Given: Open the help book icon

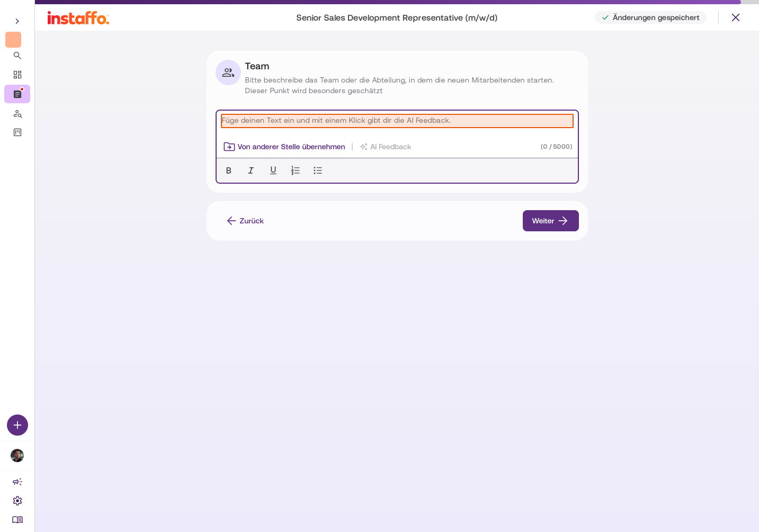Looking at the screenshot, I should coord(17,520).
